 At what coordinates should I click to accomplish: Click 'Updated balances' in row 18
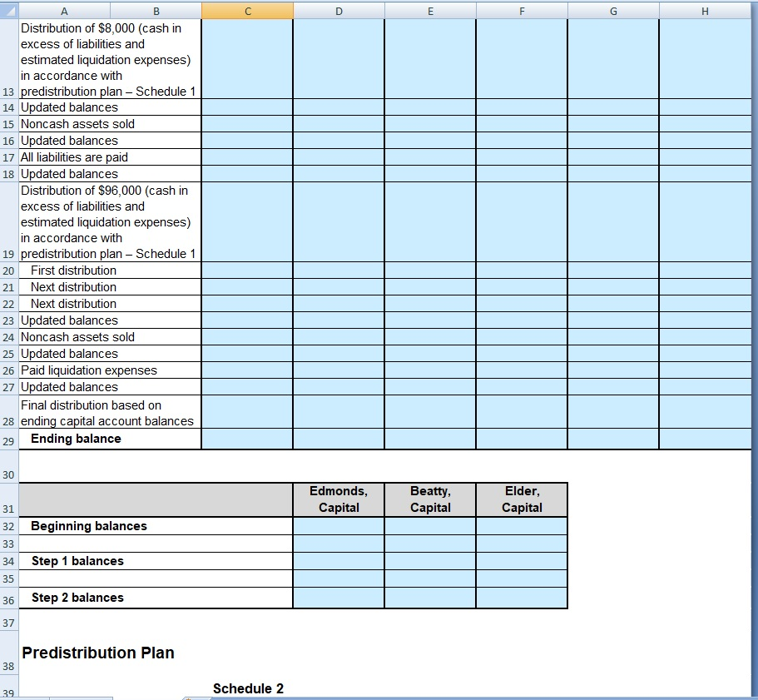click(110, 174)
